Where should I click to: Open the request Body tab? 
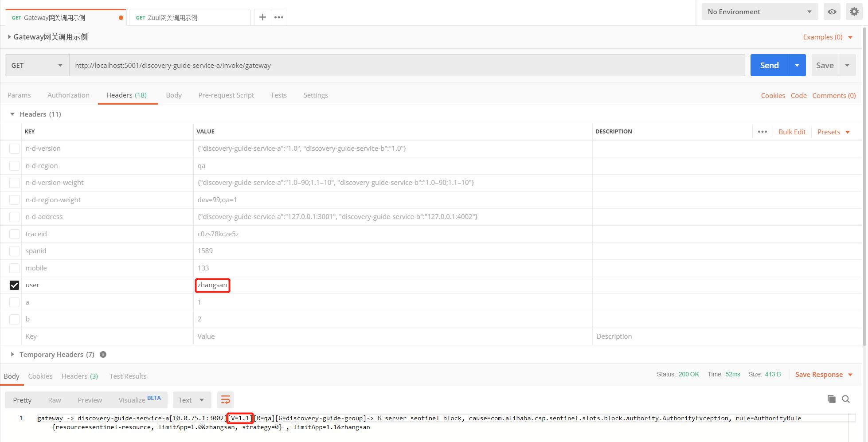tap(174, 95)
